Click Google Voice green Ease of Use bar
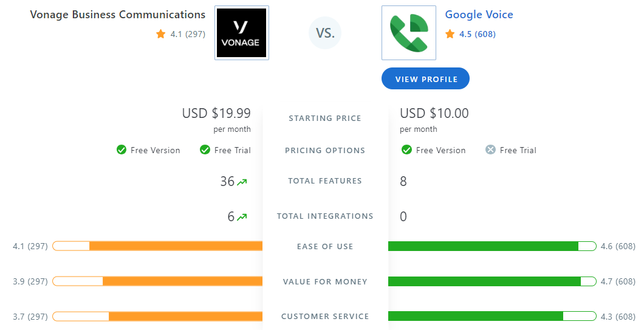Viewport: 644px width, 330px height. click(483, 246)
